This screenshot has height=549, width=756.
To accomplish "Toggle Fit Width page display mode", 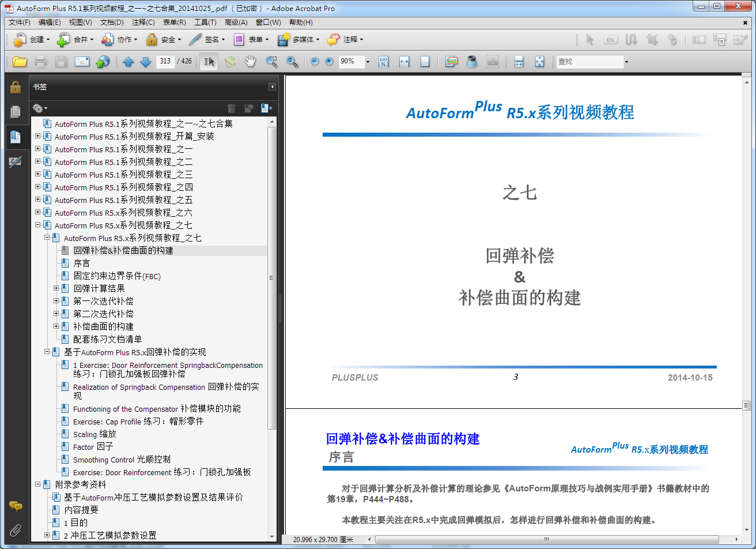I will click(405, 62).
